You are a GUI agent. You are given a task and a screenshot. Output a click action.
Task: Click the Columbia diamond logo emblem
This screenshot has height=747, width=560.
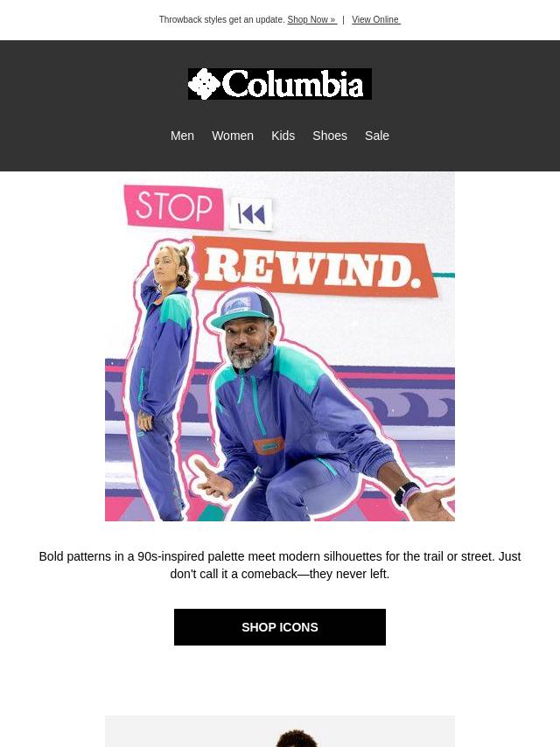pos(204,84)
